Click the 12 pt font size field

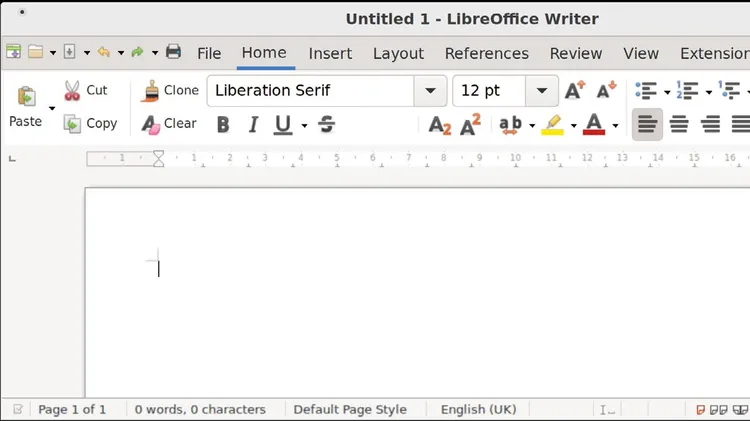(489, 90)
